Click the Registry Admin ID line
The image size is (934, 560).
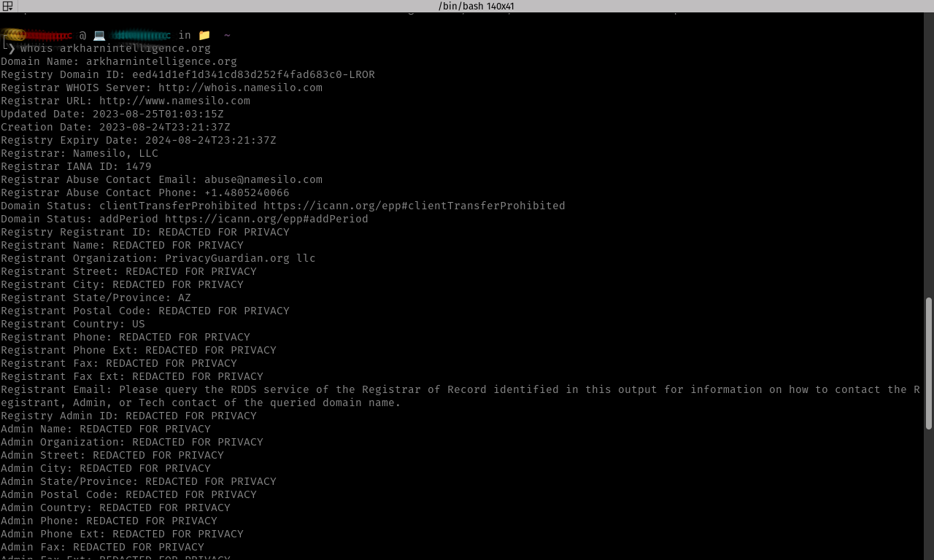point(128,416)
